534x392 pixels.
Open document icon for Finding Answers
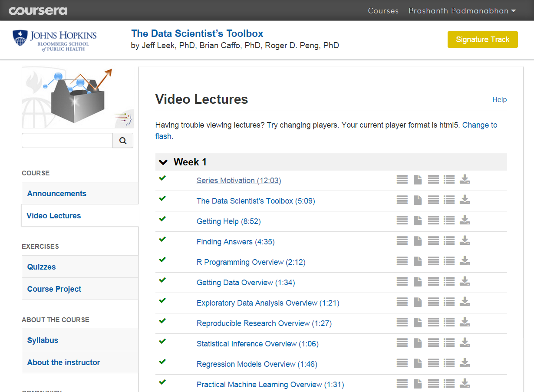tap(418, 240)
